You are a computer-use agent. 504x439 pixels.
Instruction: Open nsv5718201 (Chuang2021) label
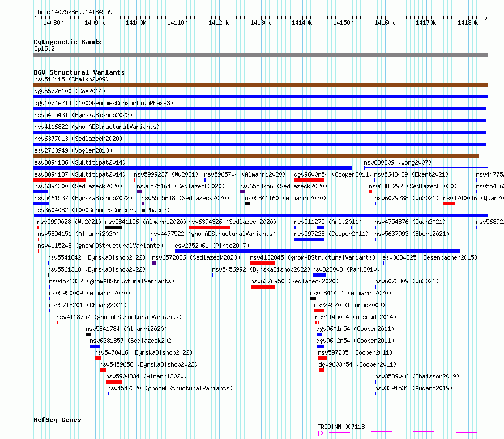(88, 305)
